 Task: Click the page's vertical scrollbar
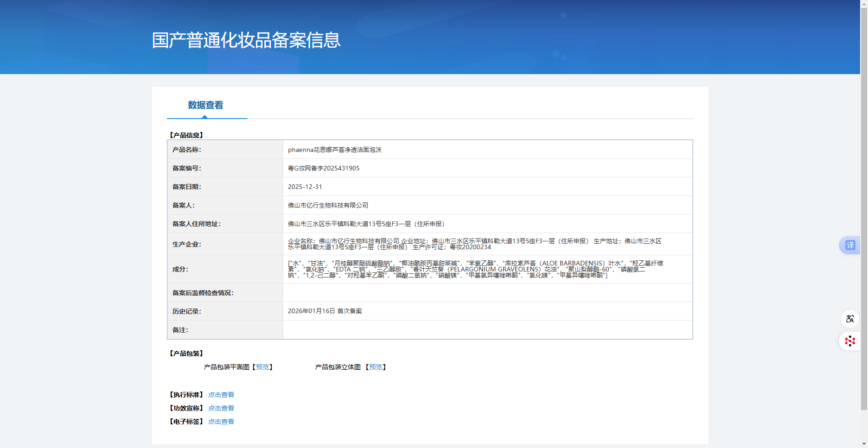point(864,208)
